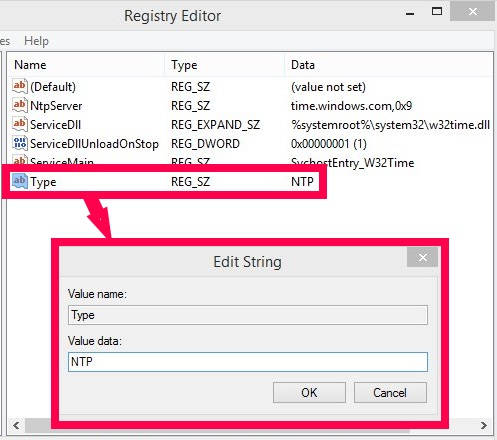Click the horizontal scrollbar right arrow

pos(483,425)
